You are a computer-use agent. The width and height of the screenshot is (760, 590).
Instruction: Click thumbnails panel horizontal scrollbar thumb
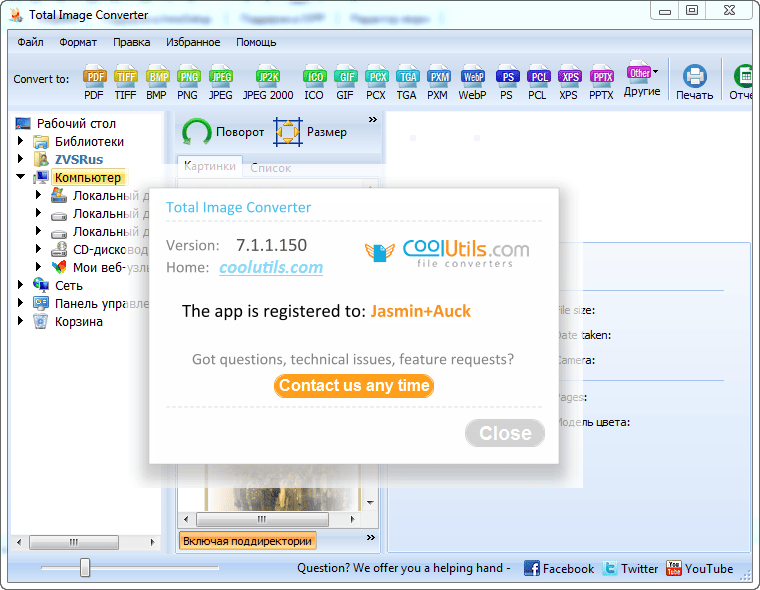[x=262, y=519]
